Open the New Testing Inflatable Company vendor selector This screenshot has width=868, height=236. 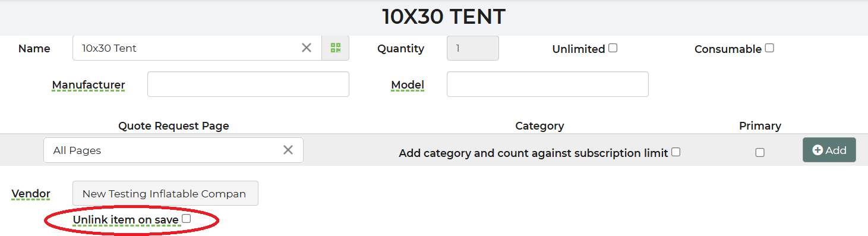pos(165,193)
